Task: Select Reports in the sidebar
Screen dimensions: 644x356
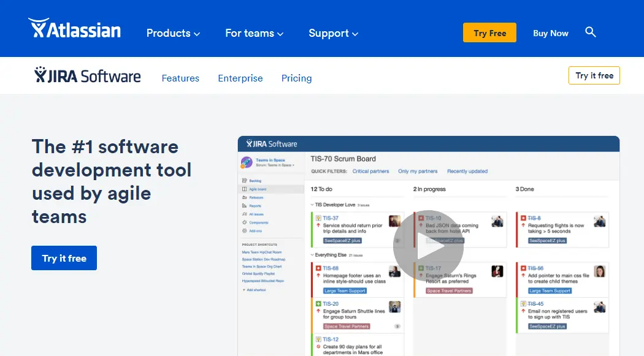Action: coord(255,206)
